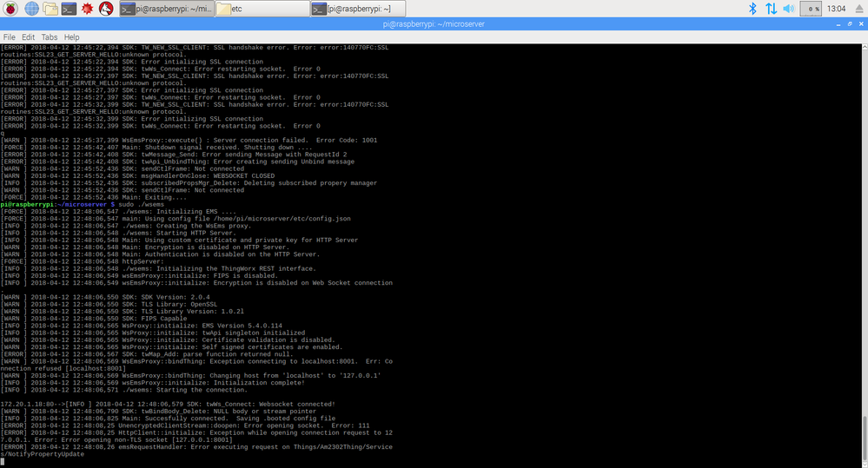868x468 pixels.
Task: Click the 'Certificate validation is disabled' line
Action: pos(168,340)
